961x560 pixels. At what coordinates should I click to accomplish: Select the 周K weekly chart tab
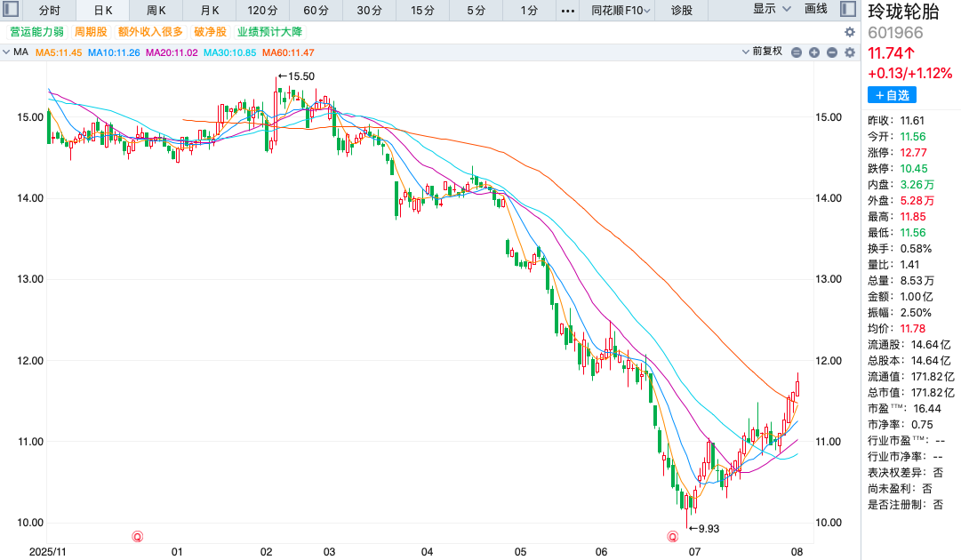click(156, 11)
